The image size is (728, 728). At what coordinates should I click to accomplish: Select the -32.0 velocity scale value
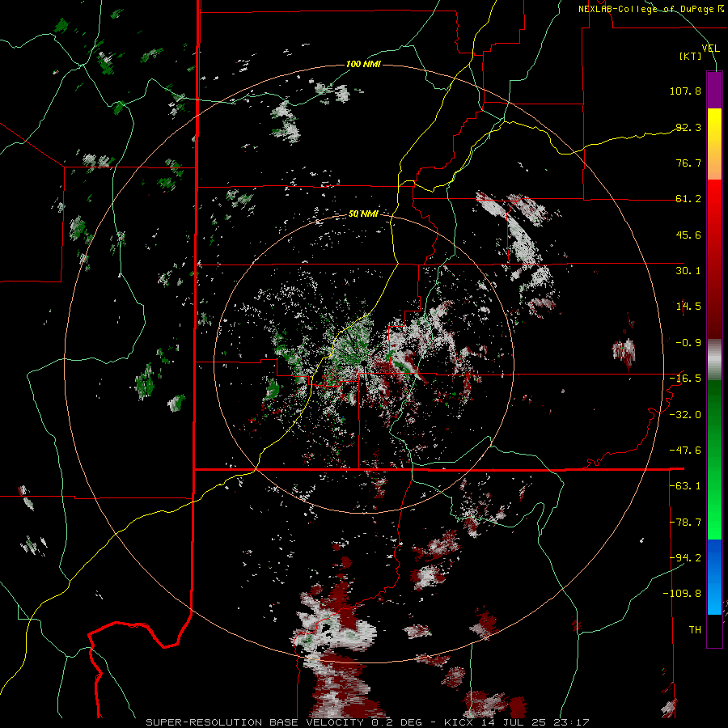click(x=685, y=415)
